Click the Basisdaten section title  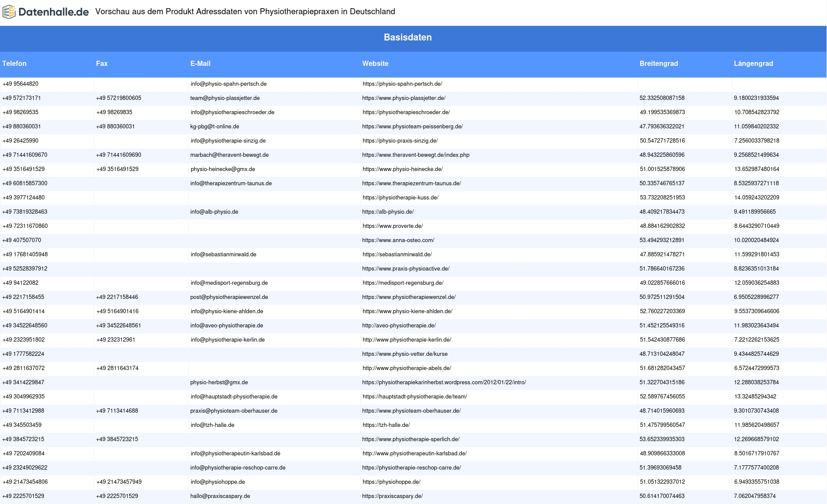(407, 37)
